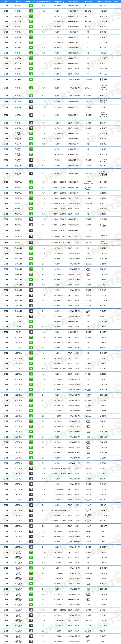The height and width of the screenshot is (644, 121).
Task: Click diesel ON icon in Tigra Z 13 DT row
Action: [x=31, y=332]
